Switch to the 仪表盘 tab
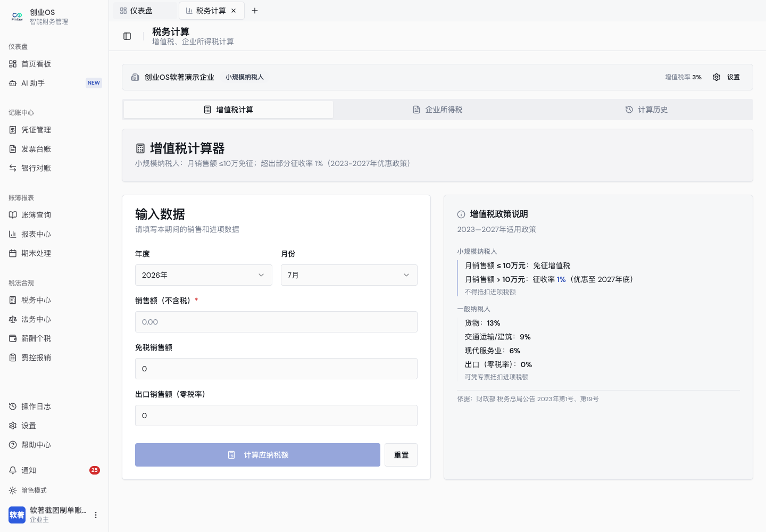 tap(145, 11)
